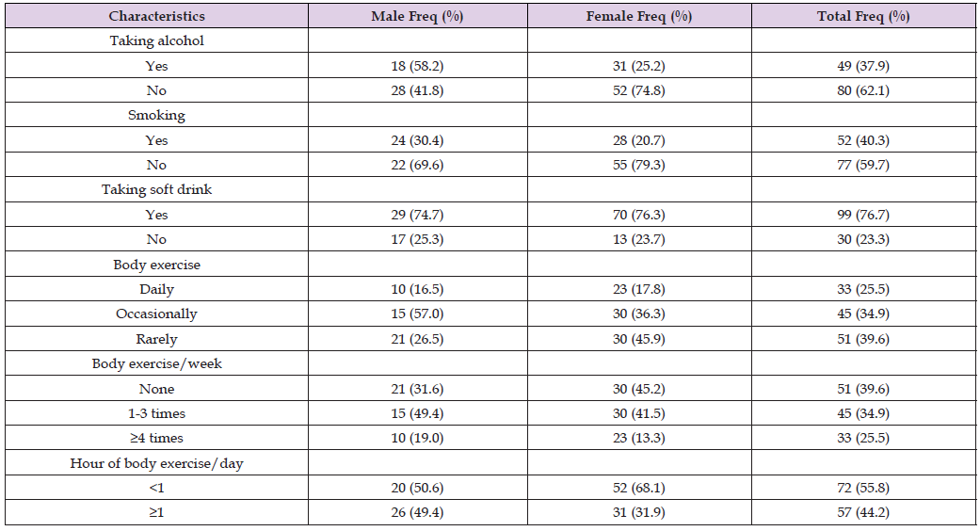Click the Female Freq (%) column header

(639, 16)
